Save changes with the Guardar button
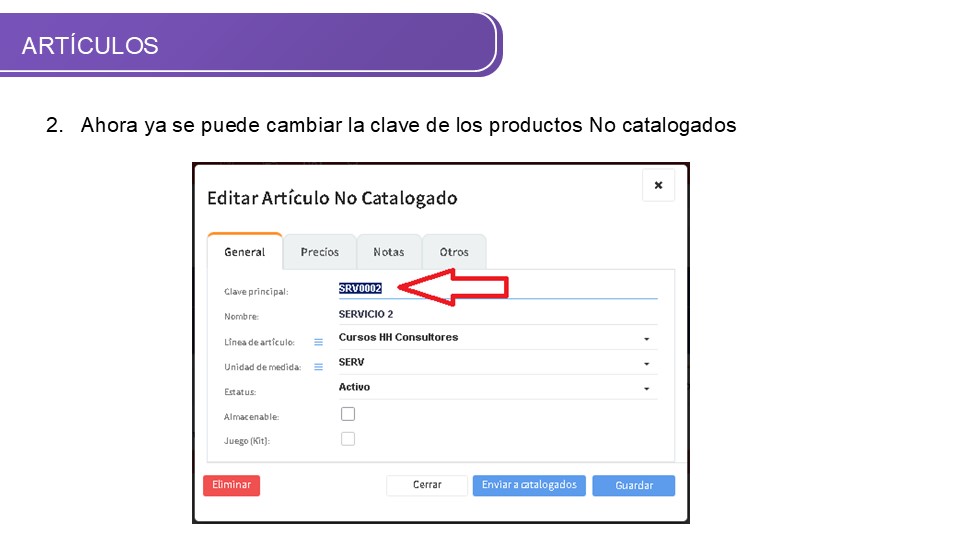Image resolution: width=960 pixels, height=540 pixels. [x=633, y=486]
